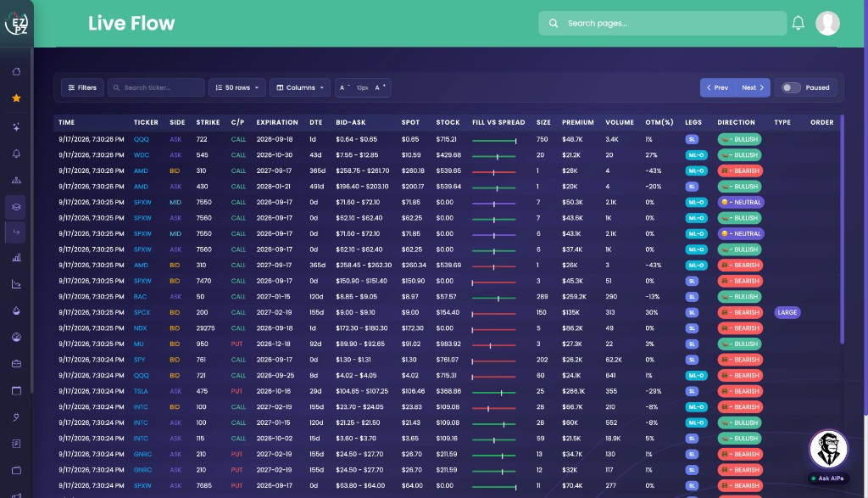868x498 pixels.
Task: Open the sparkles AI sidebar icon
Action: tap(17, 127)
